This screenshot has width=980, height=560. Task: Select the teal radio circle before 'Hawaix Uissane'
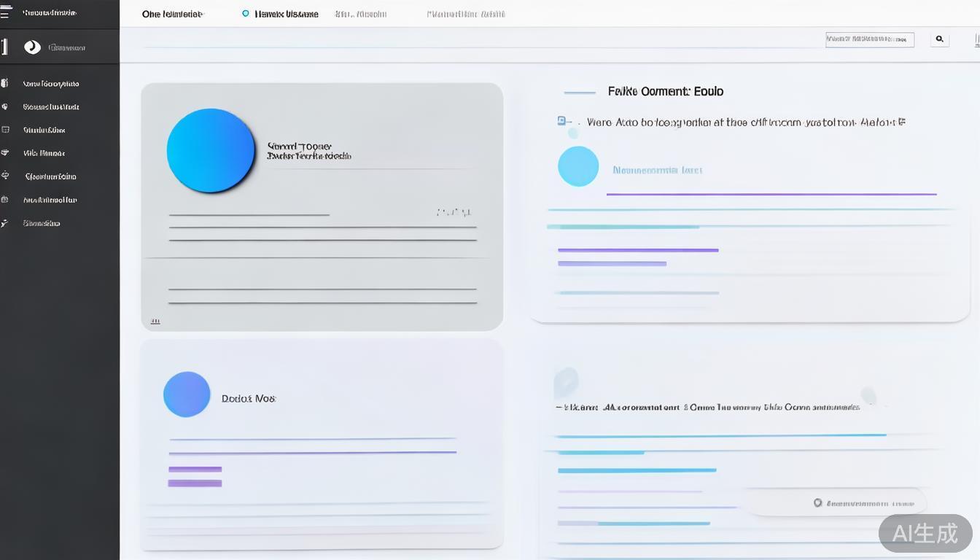[x=245, y=14]
